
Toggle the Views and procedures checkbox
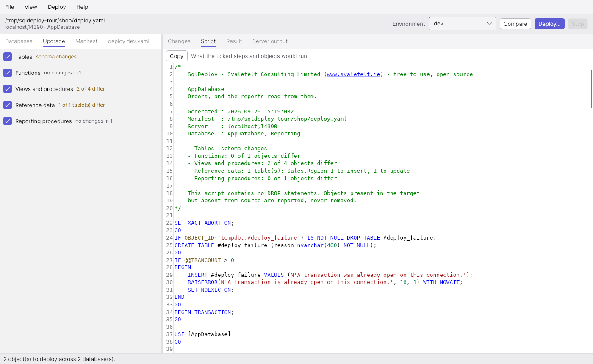tap(8, 89)
